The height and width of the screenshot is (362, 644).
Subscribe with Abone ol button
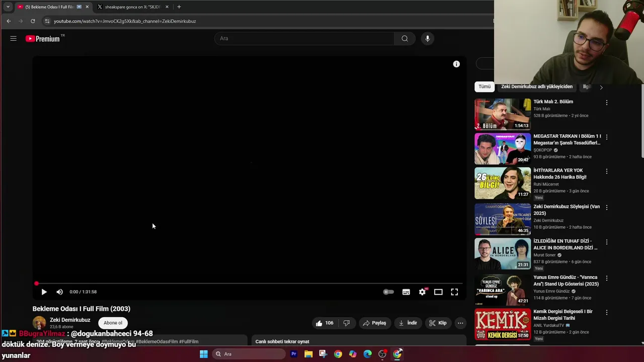point(113,323)
